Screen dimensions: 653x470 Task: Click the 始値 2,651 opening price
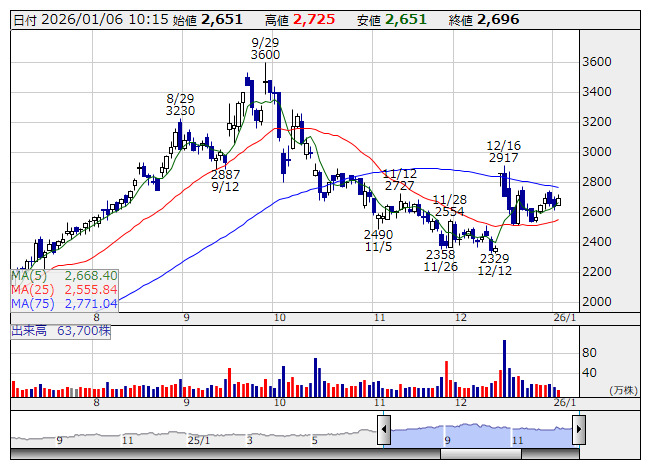(207, 20)
